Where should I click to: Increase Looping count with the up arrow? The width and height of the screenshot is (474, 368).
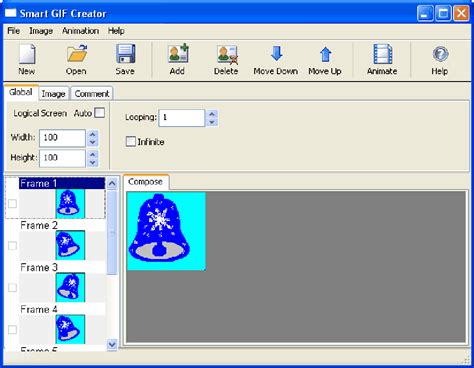(212, 114)
